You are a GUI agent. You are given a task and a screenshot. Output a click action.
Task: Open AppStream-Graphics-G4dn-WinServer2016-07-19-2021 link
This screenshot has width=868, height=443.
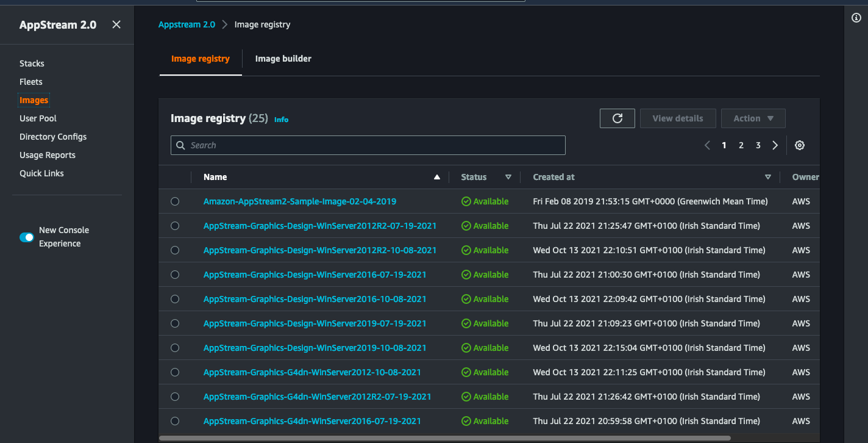point(312,421)
